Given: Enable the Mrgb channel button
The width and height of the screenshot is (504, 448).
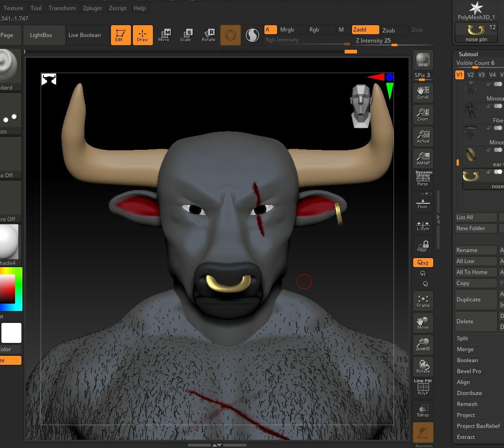Looking at the screenshot, I should click(x=291, y=30).
